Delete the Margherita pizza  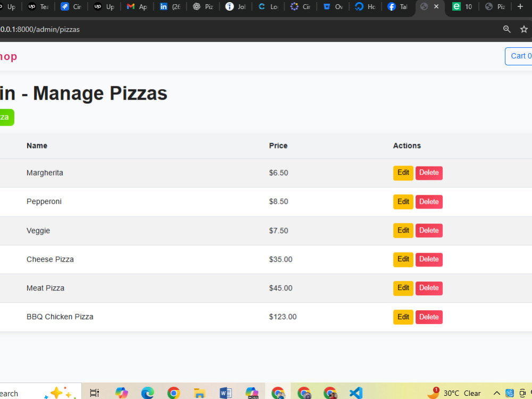point(429,173)
